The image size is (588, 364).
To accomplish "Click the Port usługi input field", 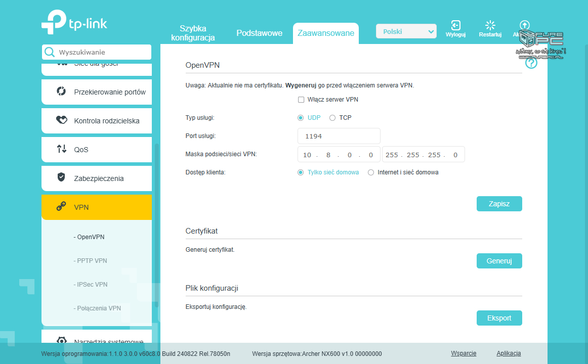I will click(x=338, y=135).
